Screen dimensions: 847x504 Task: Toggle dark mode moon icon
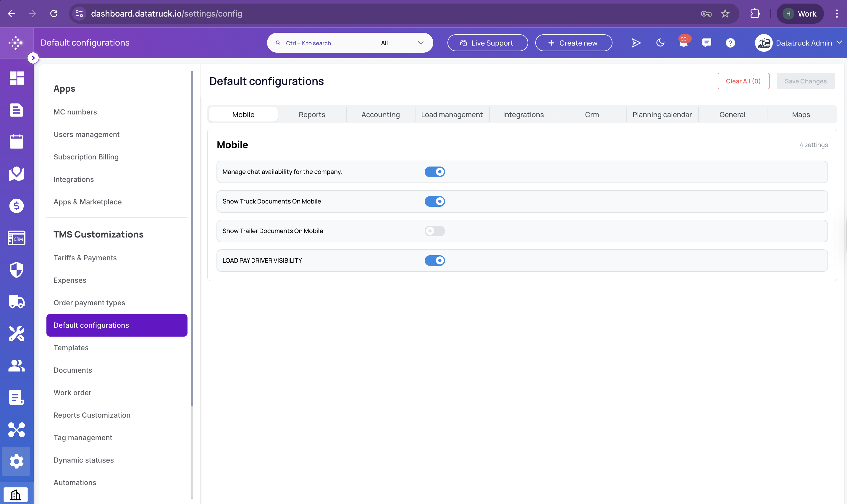(660, 43)
